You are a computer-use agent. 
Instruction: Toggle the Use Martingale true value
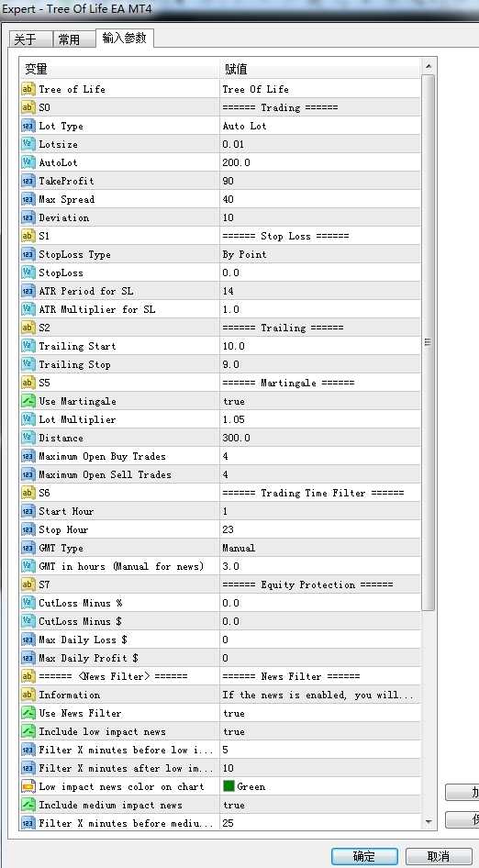(320, 401)
